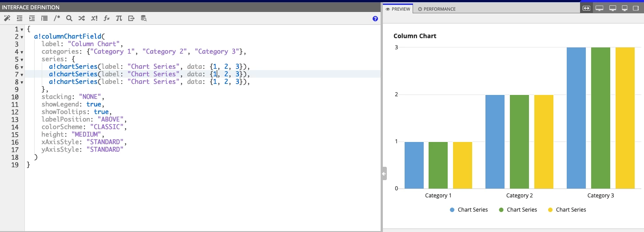Click the indent code icon

pos(32,18)
